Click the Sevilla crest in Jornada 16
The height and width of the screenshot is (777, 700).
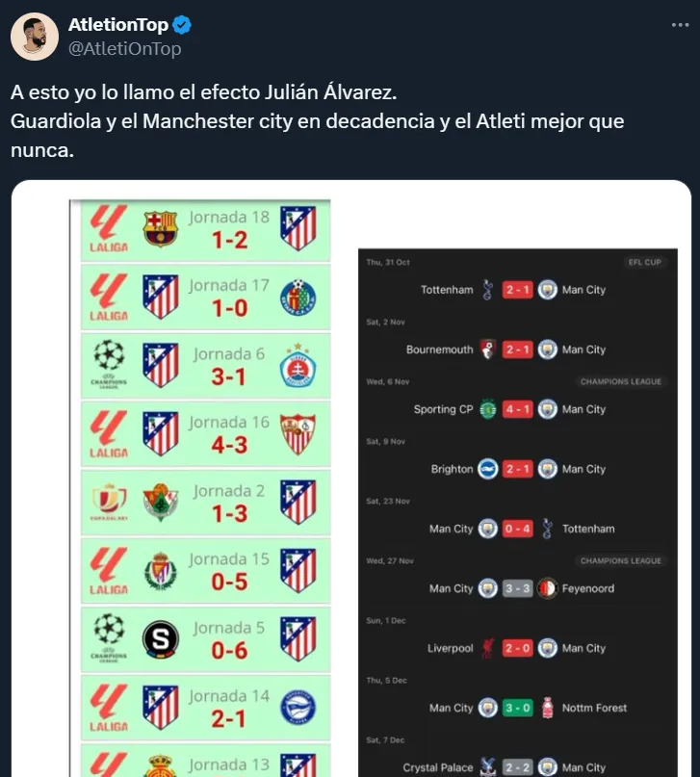point(298,434)
